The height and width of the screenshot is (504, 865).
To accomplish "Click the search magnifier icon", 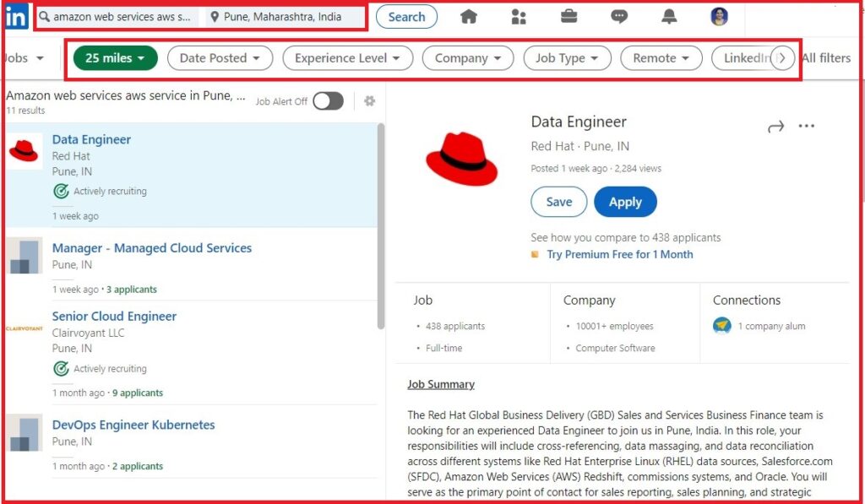I will point(44,17).
